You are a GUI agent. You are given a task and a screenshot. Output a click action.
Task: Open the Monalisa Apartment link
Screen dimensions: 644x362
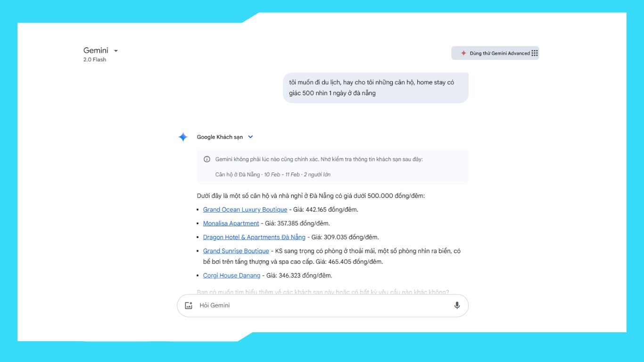tap(231, 223)
